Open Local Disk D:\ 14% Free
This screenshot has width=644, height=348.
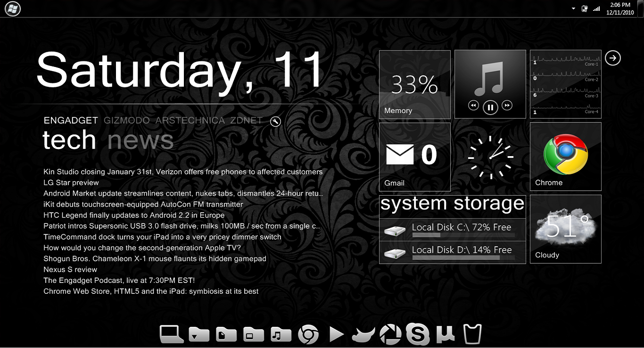tap(453, 252)
